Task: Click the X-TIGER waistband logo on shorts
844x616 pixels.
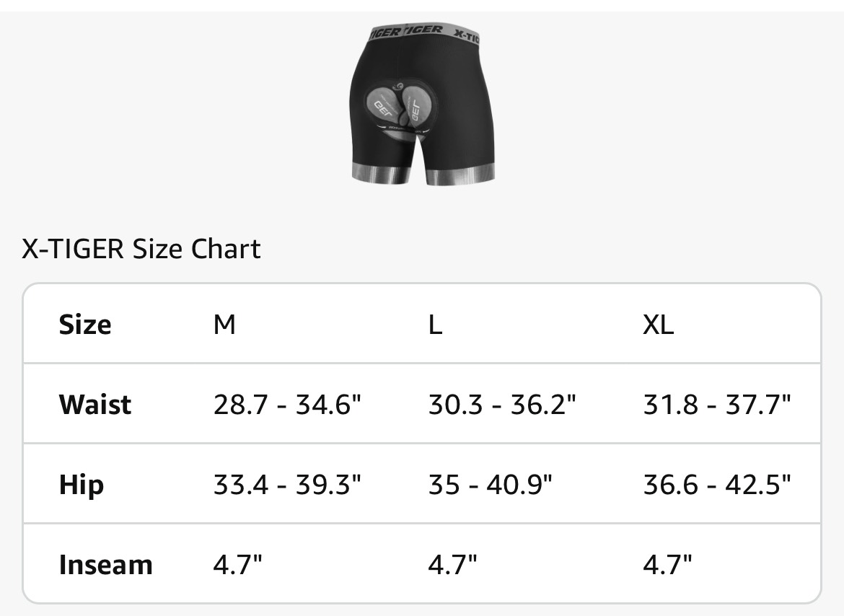Action: click(x=424, y=32)
